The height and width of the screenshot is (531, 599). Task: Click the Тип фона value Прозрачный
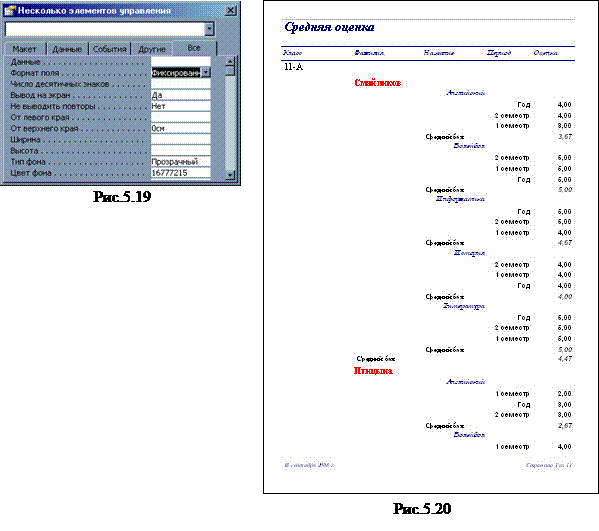pos(181,162)
